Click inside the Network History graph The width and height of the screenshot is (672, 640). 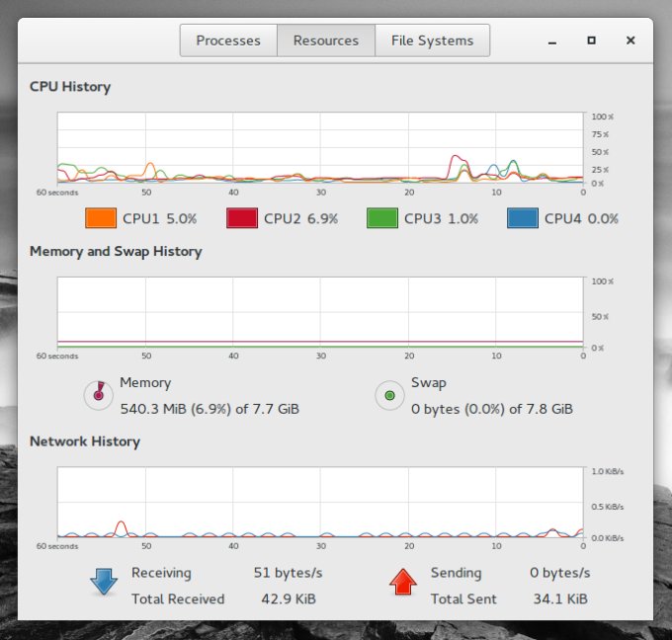point(320,502)
